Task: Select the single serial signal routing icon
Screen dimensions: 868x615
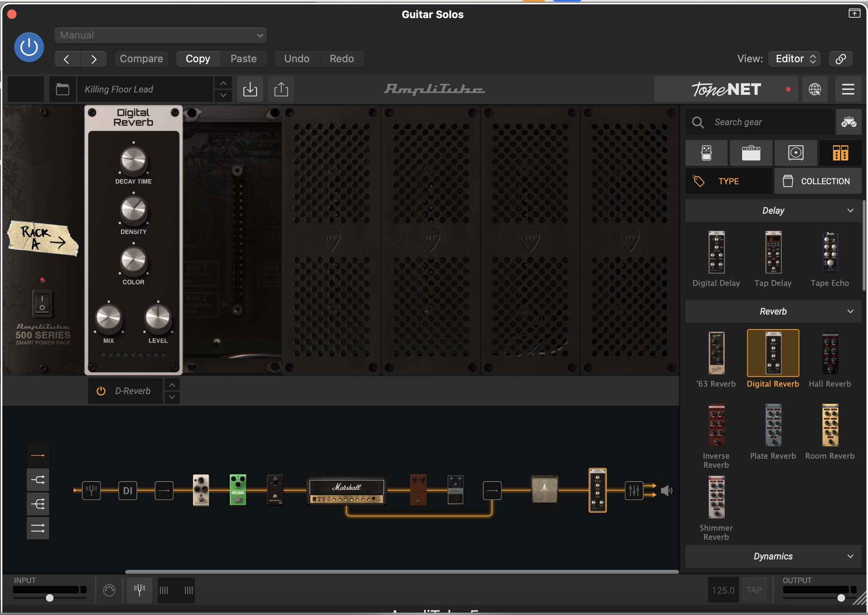Action: [x=38, y=456]
